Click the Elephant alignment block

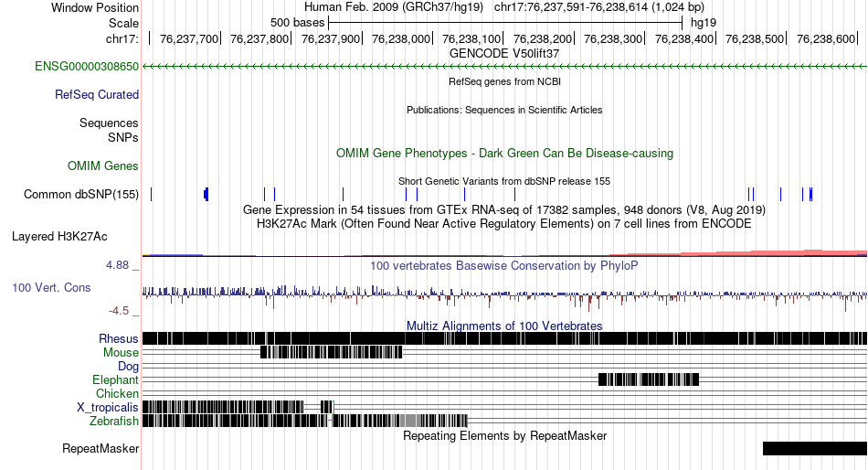point(649,379)
